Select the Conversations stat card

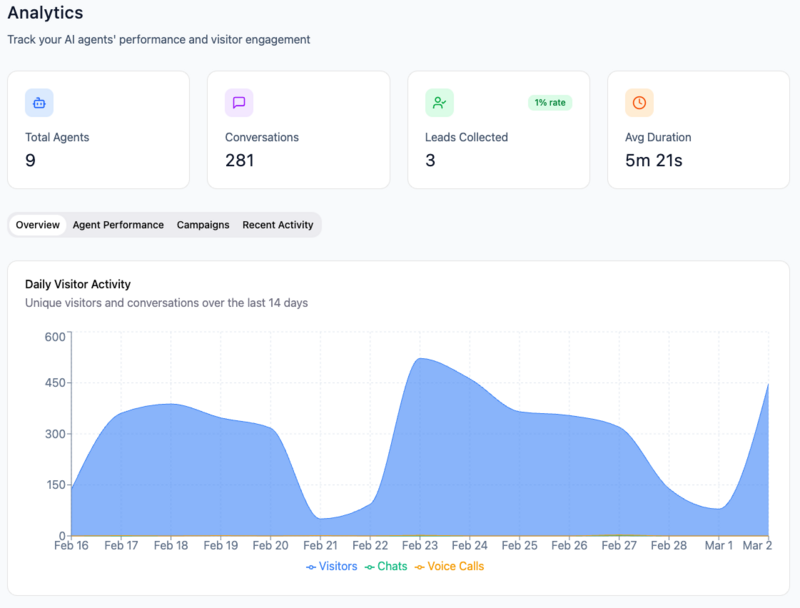[x=298, y=130]
